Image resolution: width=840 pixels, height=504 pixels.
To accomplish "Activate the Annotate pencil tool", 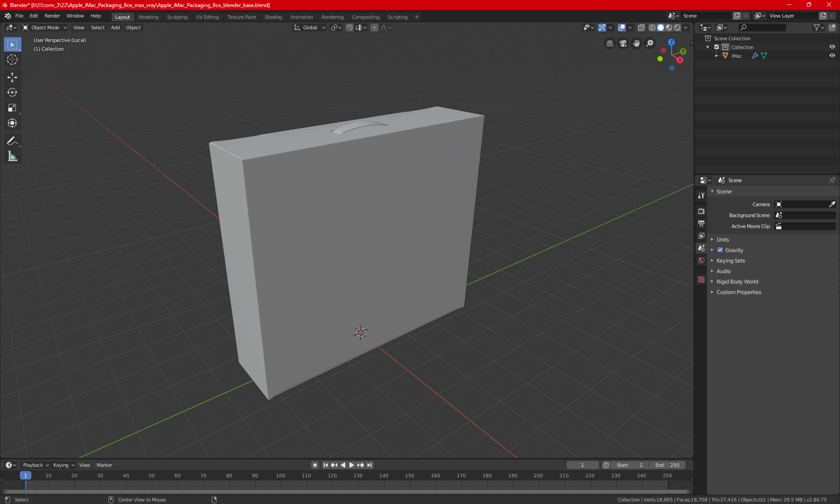I will [12, 141].
